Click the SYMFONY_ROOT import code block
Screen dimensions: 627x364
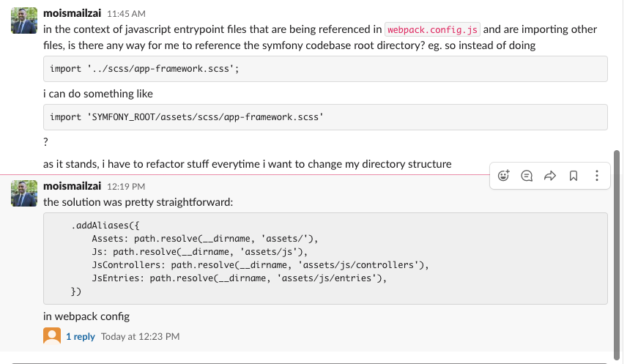325,117
